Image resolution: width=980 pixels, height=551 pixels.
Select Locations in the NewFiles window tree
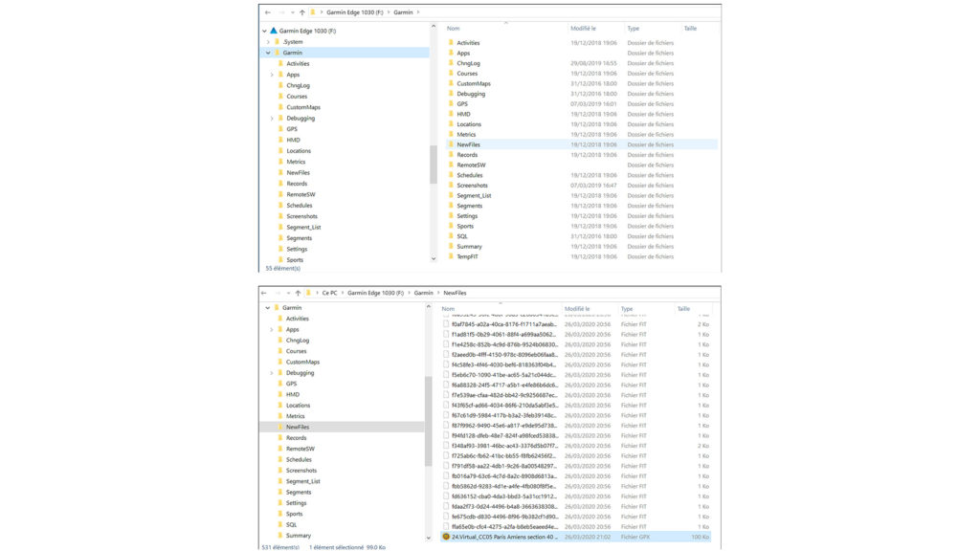click(299, 406)
